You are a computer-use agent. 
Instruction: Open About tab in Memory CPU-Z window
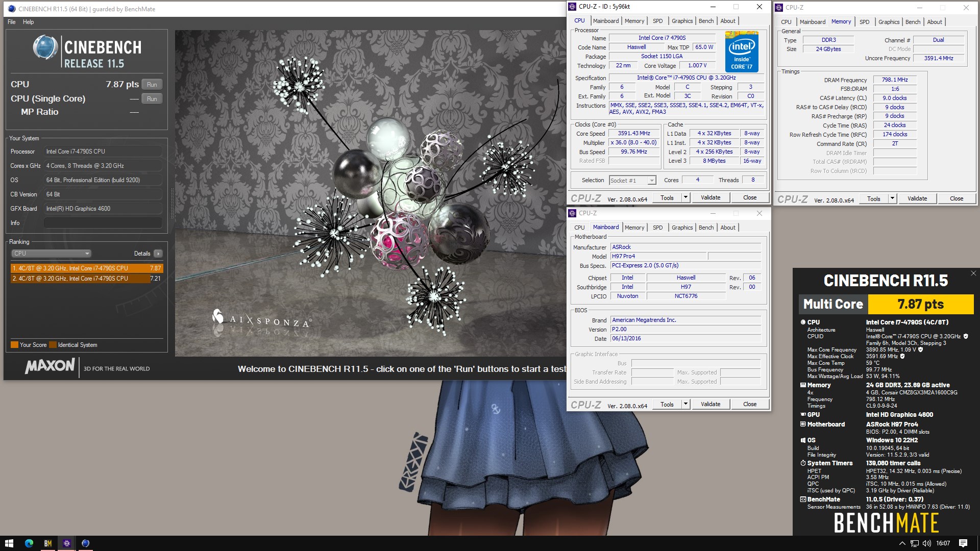point(935,22)
